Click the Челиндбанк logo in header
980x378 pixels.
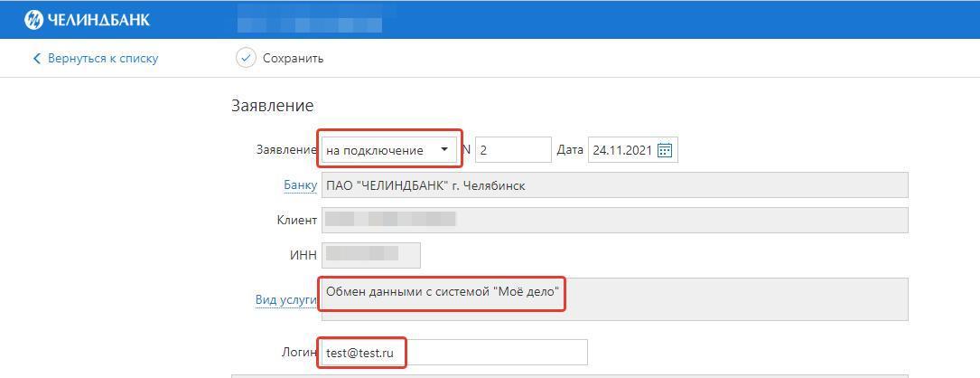[x=87, y=19]
